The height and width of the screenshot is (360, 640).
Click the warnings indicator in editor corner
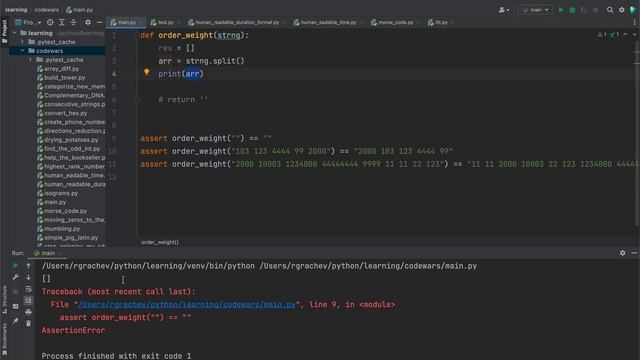click(x=602, y=35)
